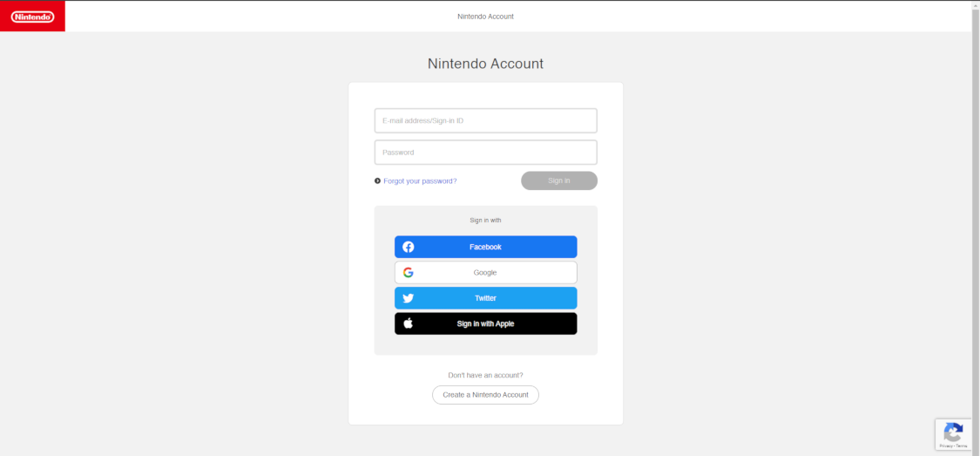Click Create a Nintendo Account button
980x456 pixels.
point(485,395)
